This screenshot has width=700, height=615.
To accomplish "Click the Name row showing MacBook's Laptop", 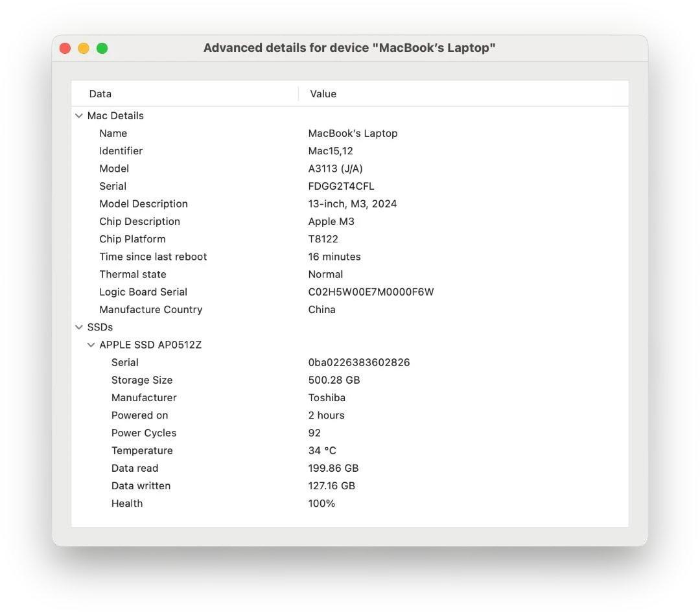I will [353, 133].
